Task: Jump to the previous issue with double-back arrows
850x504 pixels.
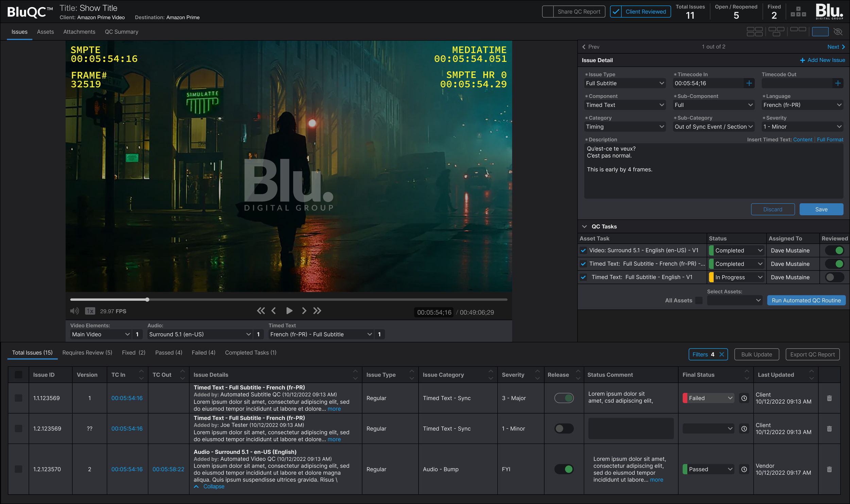Action: click(x=261, y=311)
